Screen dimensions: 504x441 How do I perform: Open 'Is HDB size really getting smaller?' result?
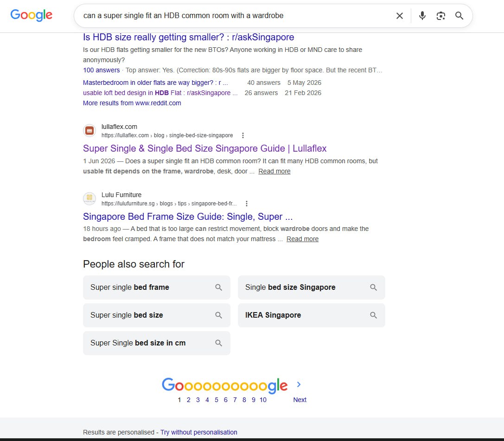pos(188,37)
